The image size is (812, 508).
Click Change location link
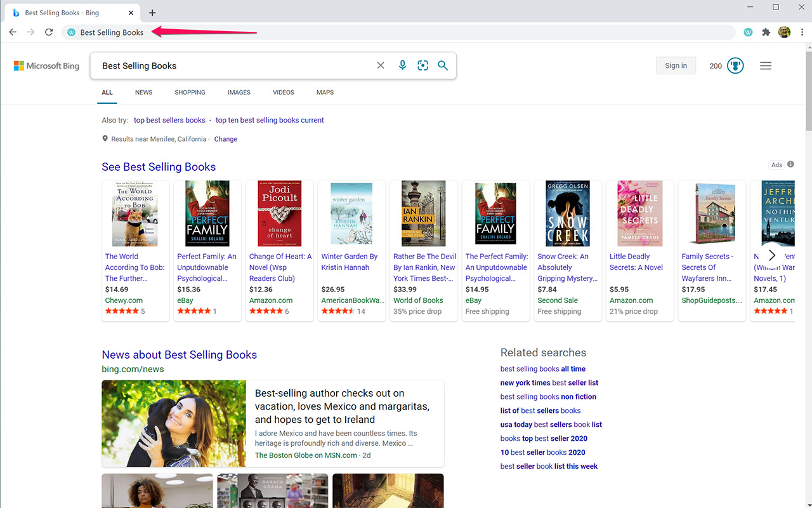(x=226, y=139)
